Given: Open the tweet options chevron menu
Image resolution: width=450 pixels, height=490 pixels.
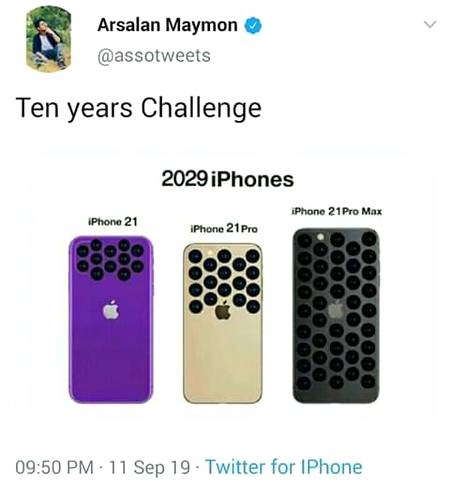Looking at the screenshot, I should click(430, 24).
